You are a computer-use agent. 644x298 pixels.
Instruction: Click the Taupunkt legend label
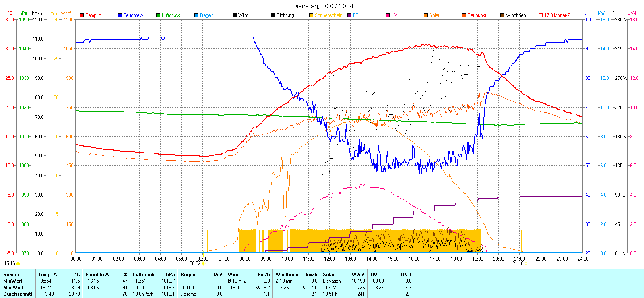coord(477,15)
